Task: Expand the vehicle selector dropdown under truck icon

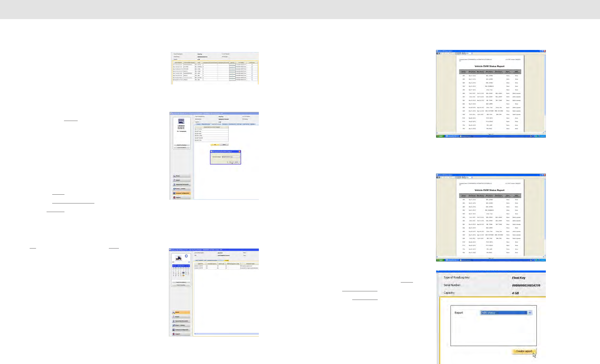Action: pyautogui.click(x=189, y=262)
